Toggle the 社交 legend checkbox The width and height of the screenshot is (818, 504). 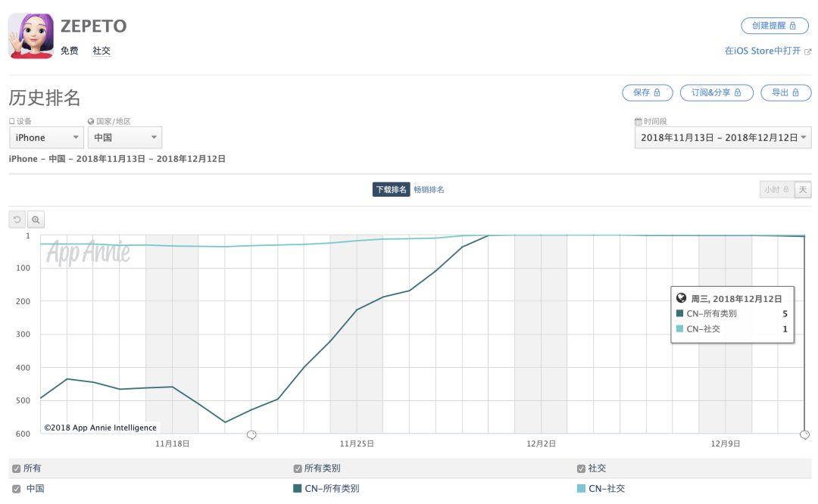click(x=581, y=468)
